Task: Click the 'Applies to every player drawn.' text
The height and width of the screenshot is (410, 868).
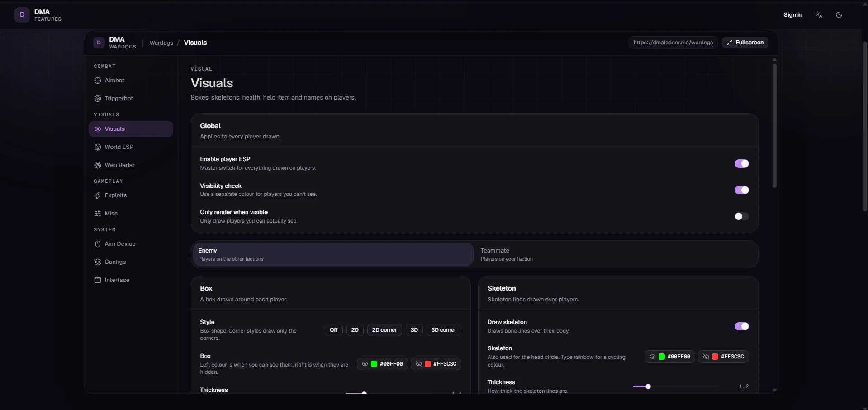Action: (241, 137)
